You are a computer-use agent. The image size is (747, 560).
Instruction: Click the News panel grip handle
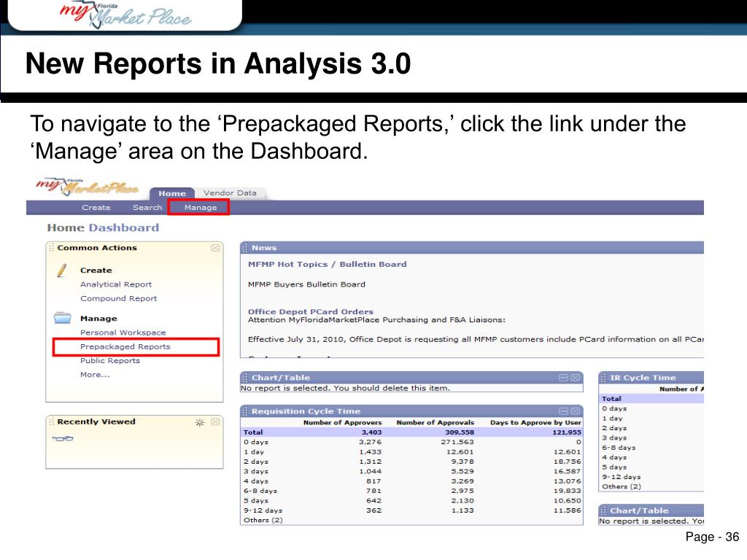coord(245,248)
